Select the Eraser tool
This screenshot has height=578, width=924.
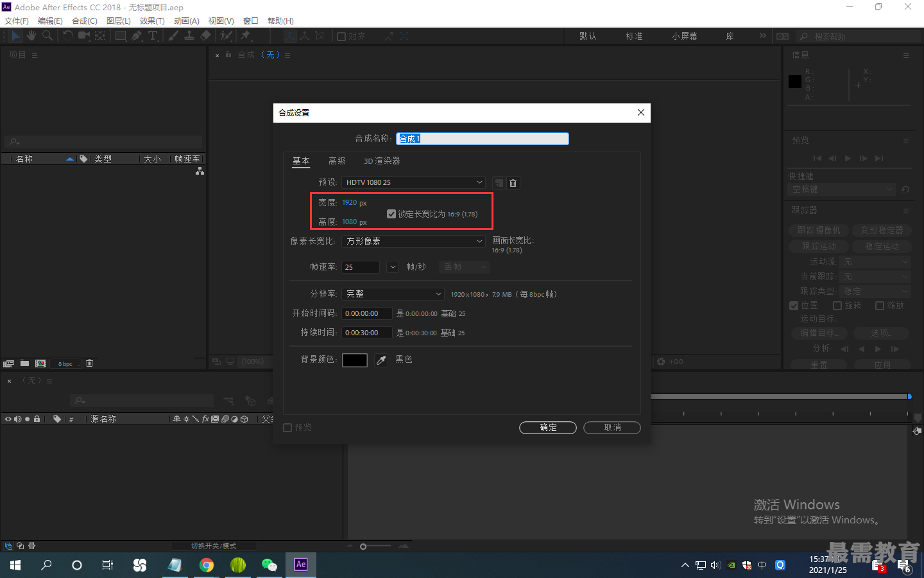205,36
